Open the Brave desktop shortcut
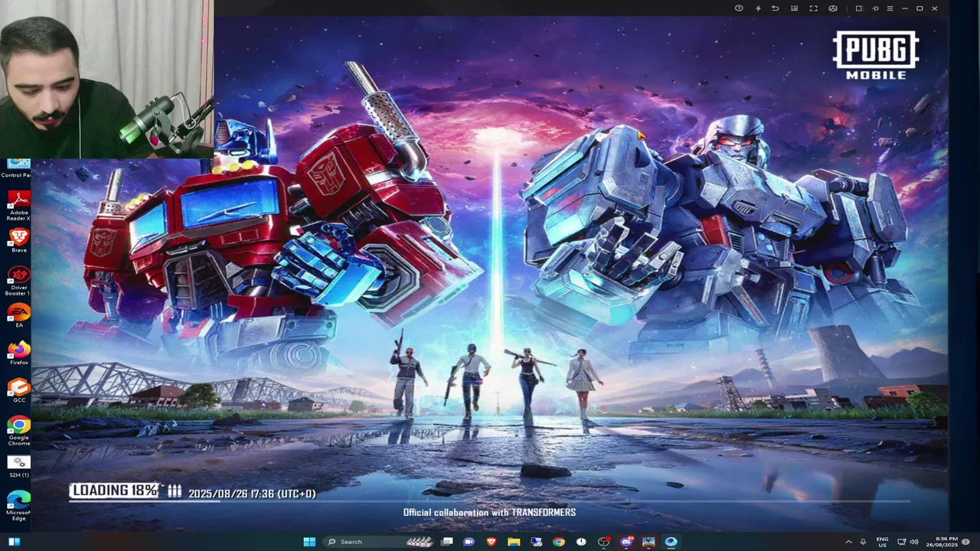 18,240
